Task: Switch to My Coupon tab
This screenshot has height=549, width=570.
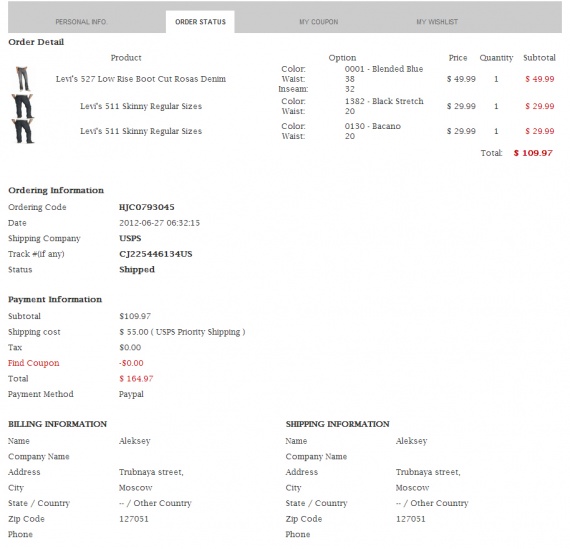Action: pyautogui.click(x=318, y=22)
